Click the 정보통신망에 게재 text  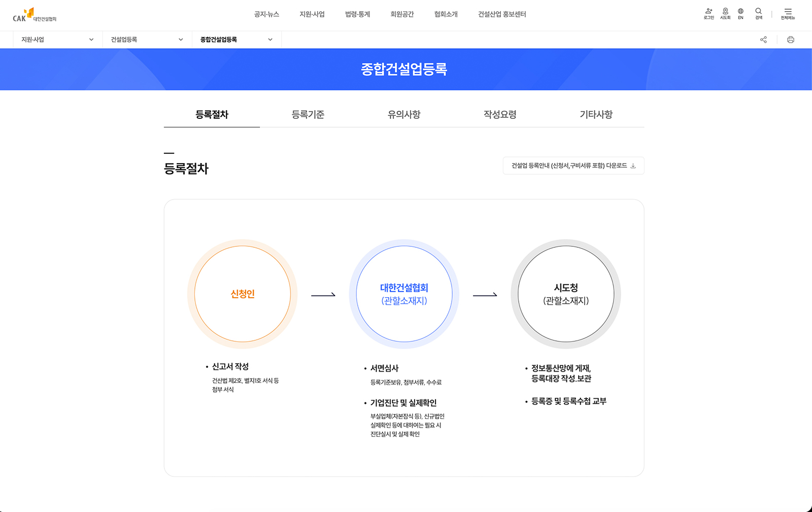tap(561, 368)
